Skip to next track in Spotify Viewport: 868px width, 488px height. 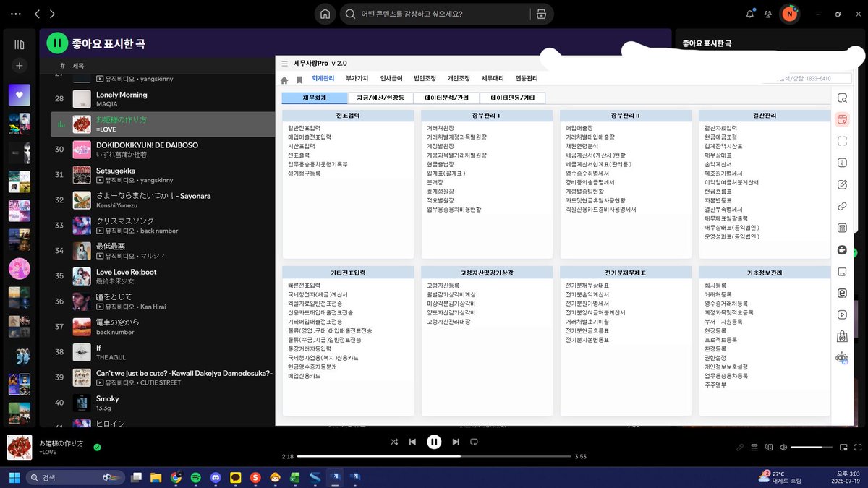[456, 442]
